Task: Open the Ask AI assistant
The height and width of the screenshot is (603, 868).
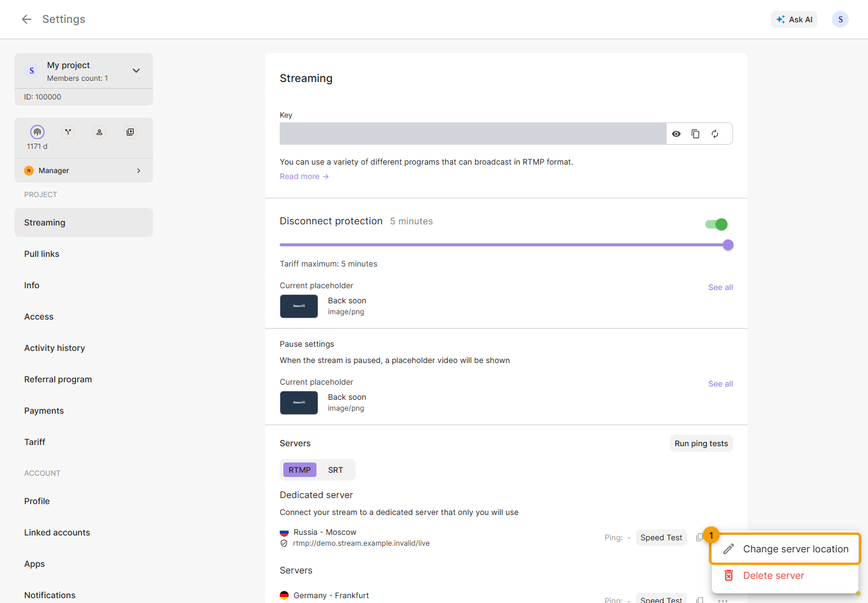Action: pos(794,19)
